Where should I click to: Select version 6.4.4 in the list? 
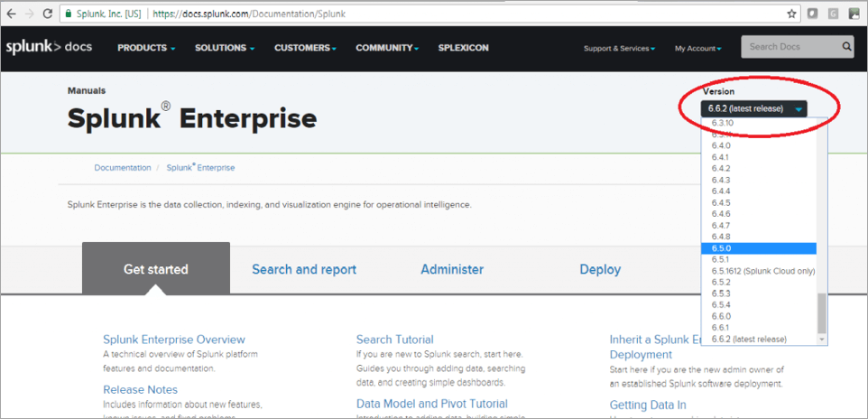tap(759, 191)
